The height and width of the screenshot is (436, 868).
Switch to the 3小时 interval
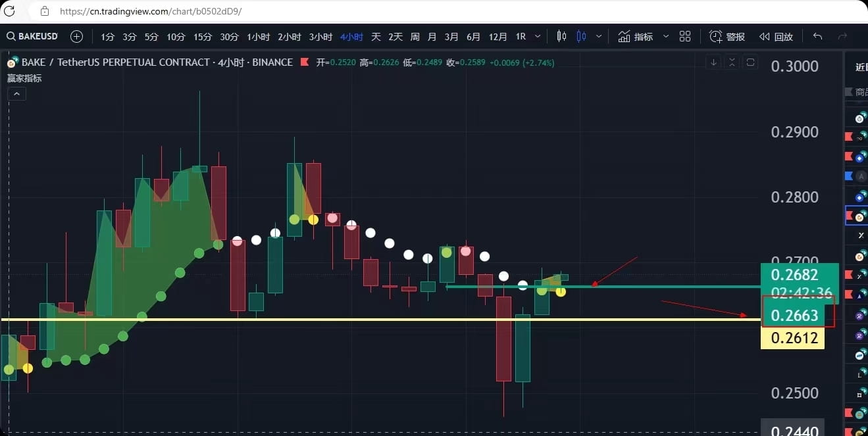pyautogui.click(x=320, y=37)
